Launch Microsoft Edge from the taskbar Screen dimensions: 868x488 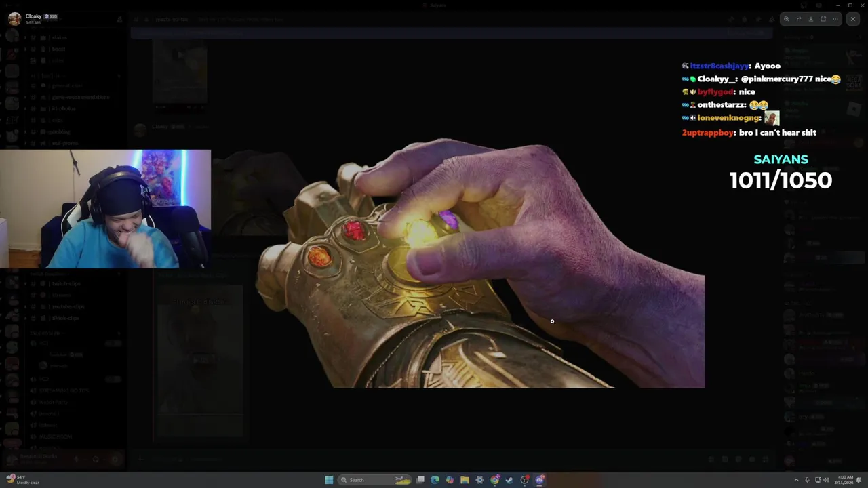pyautogui.click(x=435, y=480)
